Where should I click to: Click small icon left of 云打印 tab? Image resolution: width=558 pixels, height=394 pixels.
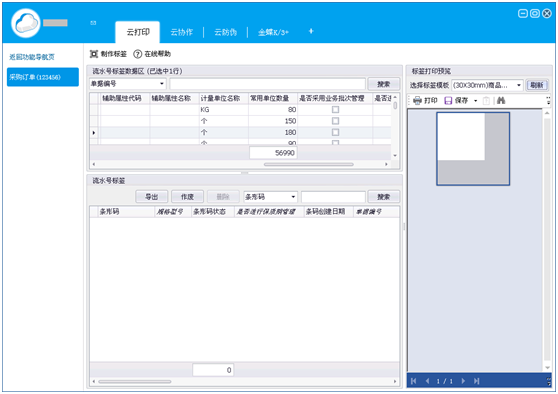click(x=93, y=23)
